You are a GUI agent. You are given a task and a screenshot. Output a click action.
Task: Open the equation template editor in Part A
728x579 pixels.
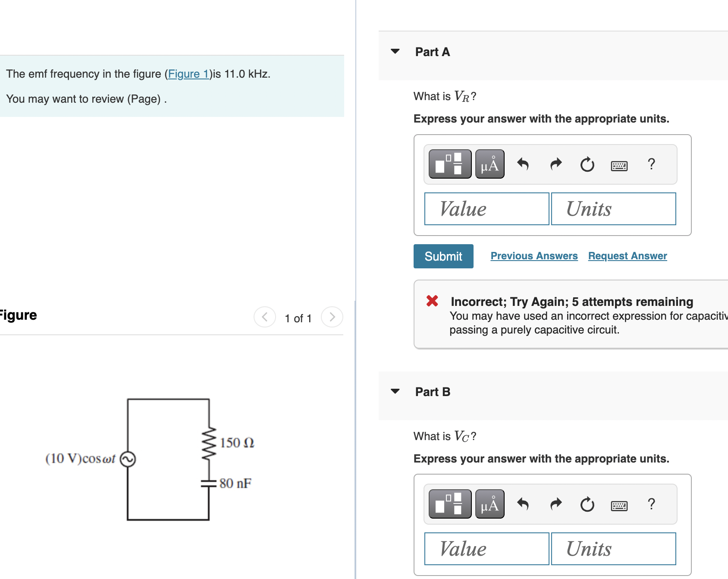pyautogui.click(x=449, y=164)
